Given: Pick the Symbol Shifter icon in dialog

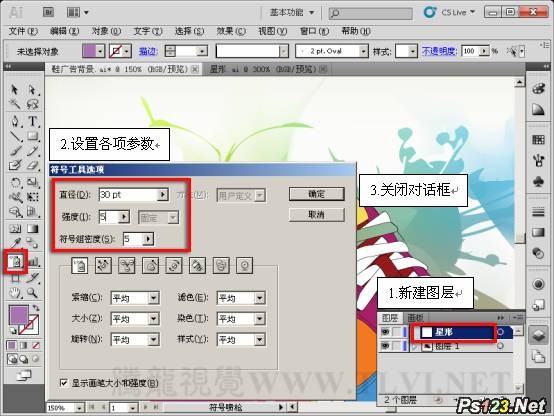Looking at the screenshot, I should (103, 265).
